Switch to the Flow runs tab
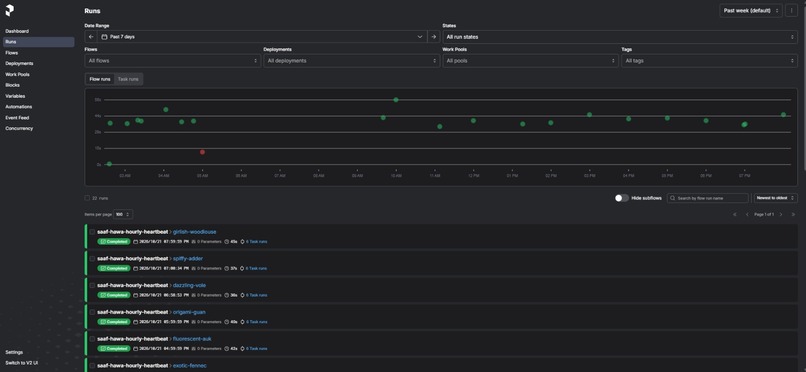Viewport: 806px width, 372px height. tap(100, 79)
